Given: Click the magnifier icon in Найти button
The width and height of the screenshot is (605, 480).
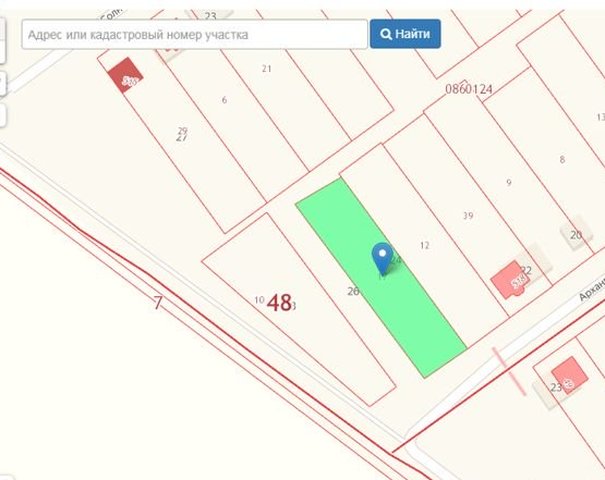Looking at the screenshot, I should tap(385, 34).
